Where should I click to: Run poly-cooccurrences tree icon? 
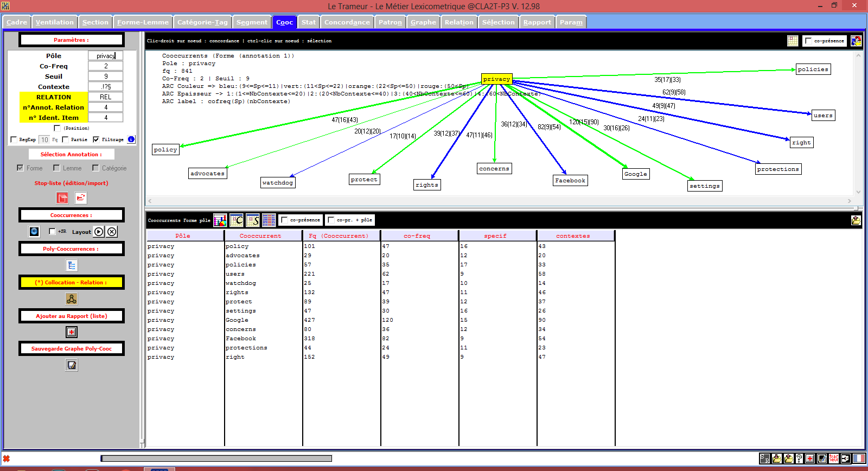point(72,265)
